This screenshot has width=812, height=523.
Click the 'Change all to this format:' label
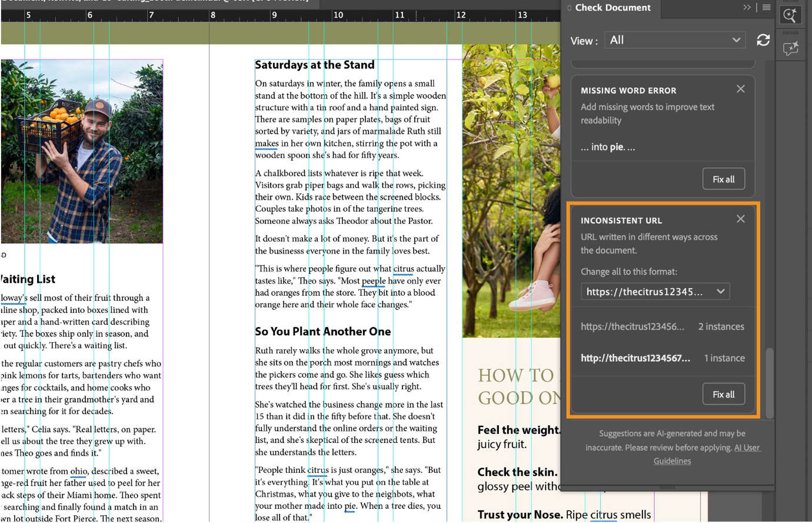[x=629, y=272]
